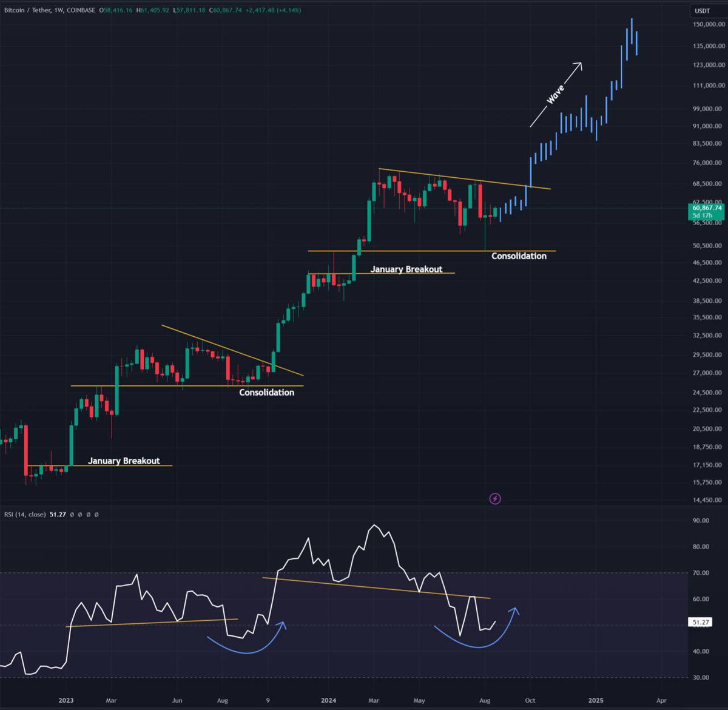Click the RSI axis value tag 51.27

tap(701, 622)
